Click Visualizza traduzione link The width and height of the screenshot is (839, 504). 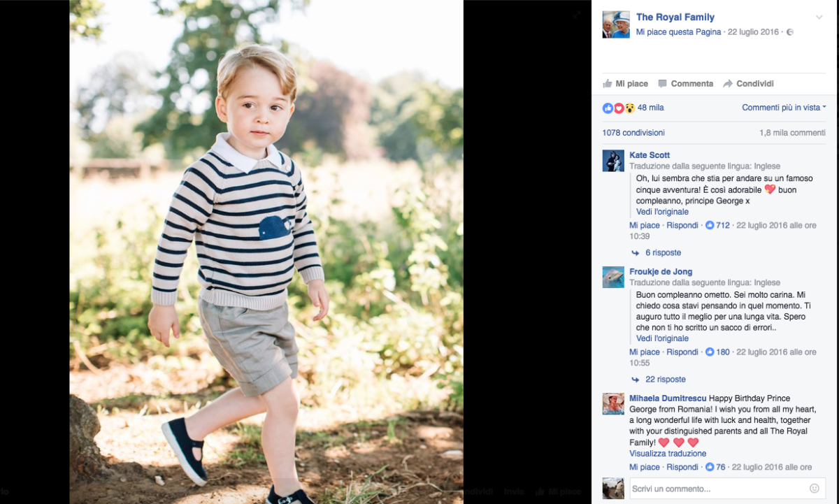point(668,454)
